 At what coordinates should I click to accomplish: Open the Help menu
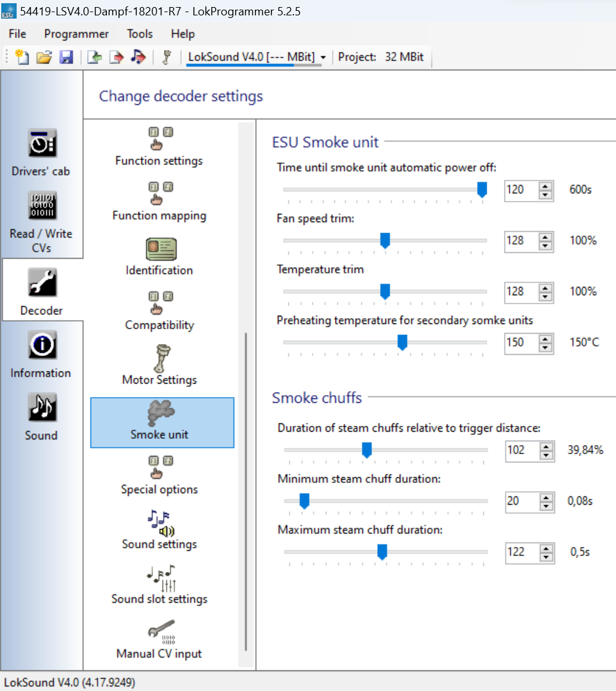pyautogui.click(x=183, y=34)
